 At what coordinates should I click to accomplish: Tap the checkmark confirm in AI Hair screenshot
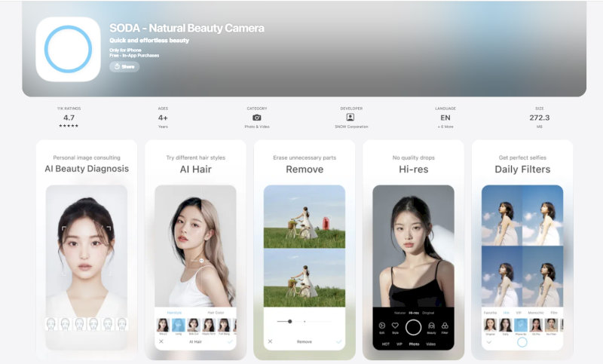(230, 341)
